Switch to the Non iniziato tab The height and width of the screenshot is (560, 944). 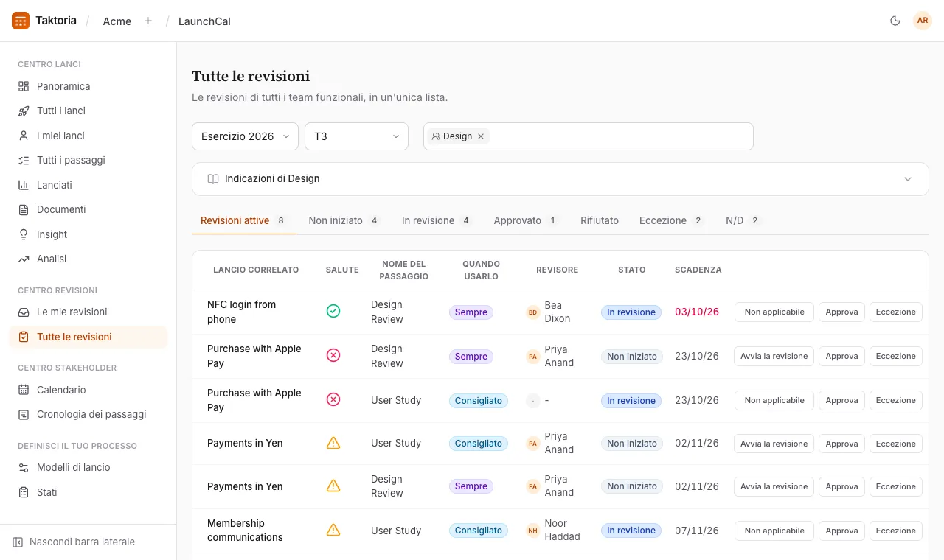(x=344, y=220)
